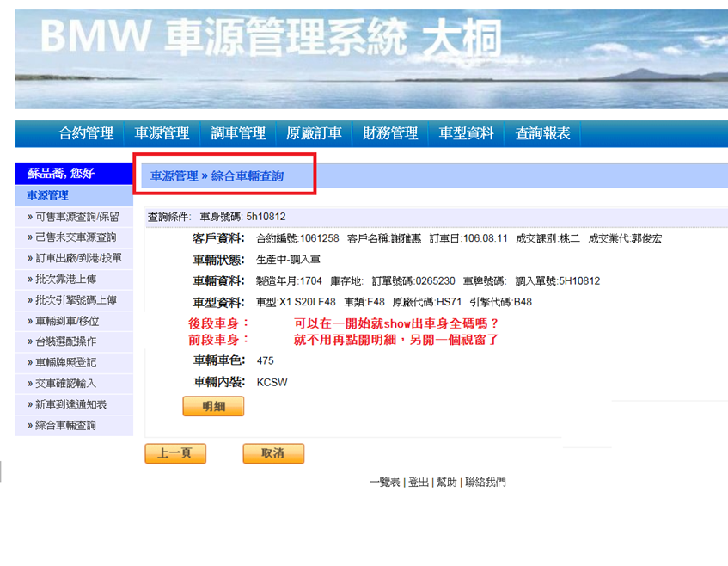The width and height of the screenshot is (728, 566).
Task: Click the 聯絡我們 contact link
Action: coord(485,483)
